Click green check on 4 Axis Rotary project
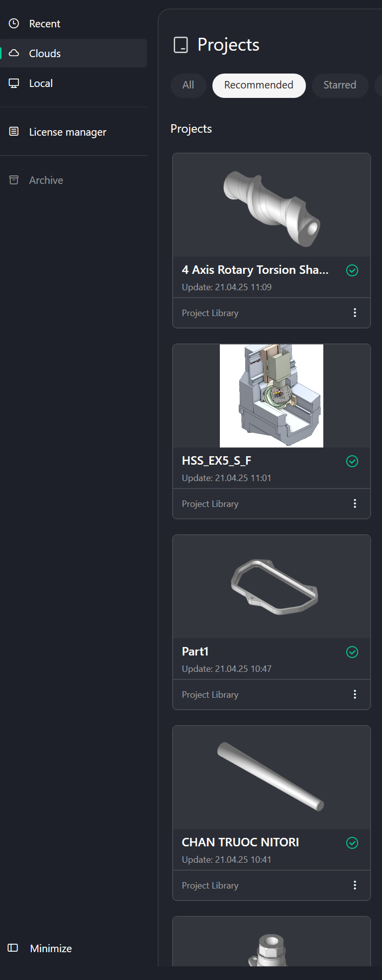382x980 pixels. pyautogui.click(x=352, y=270)
